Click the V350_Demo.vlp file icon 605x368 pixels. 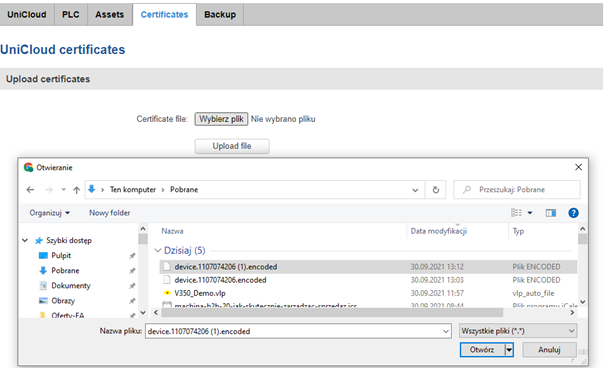click(167, 293)
